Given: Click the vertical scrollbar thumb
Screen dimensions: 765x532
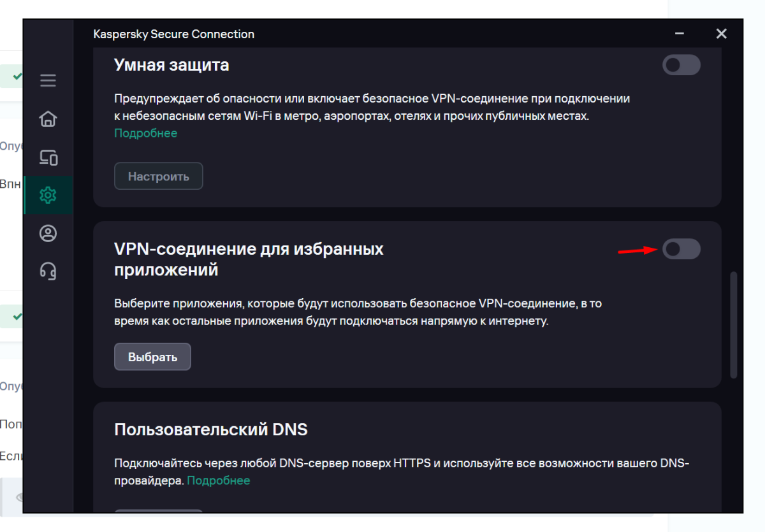Looking at the screenshot, I should (733, 325).
